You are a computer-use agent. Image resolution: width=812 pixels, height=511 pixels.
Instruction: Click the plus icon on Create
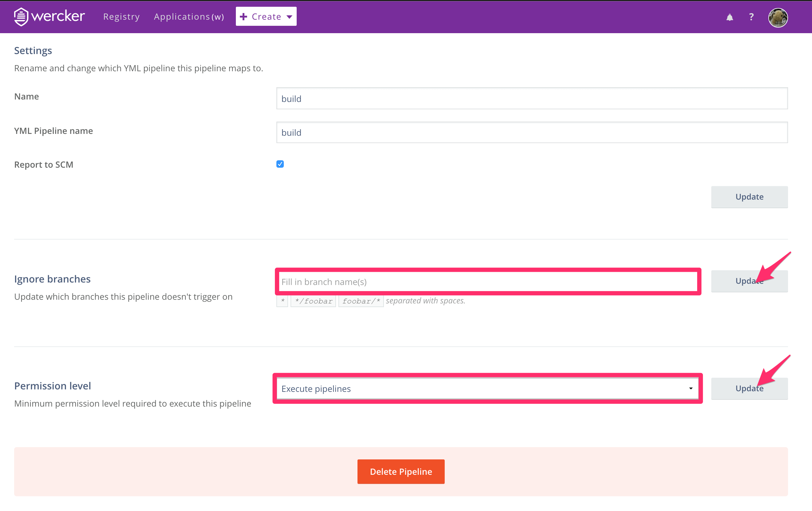(244, 17)
